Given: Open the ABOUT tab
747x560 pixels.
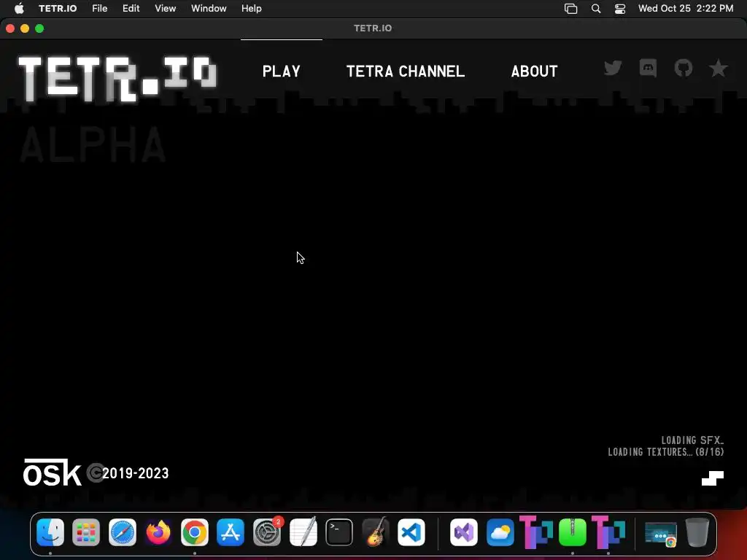Looking at the screenshot, I should [534, 71].
